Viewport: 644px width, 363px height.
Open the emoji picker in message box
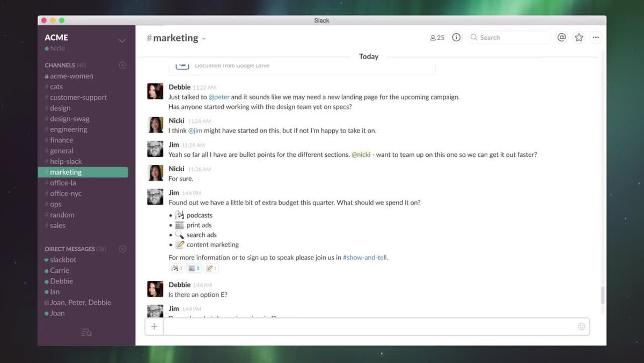pyautogui.click(x=582, y=326)
